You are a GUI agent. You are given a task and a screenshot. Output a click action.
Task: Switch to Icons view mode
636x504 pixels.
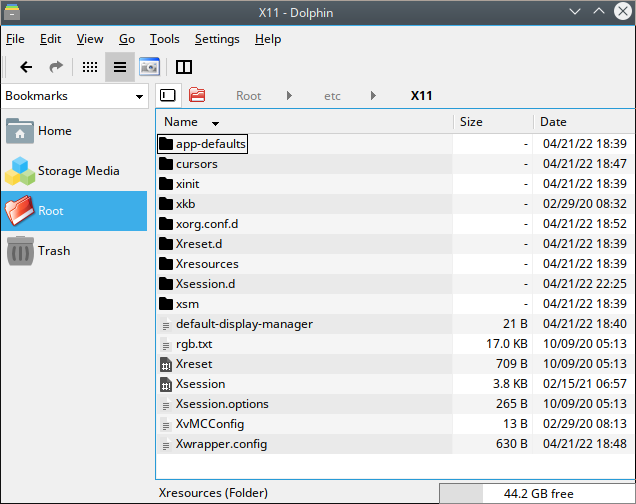coord(90,67)
